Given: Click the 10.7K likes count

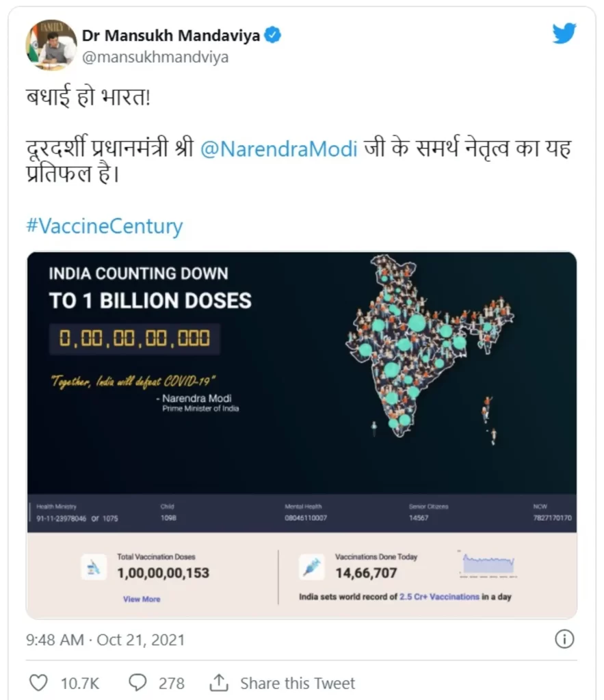Looking at the screenshot, I should click(81, 682).
